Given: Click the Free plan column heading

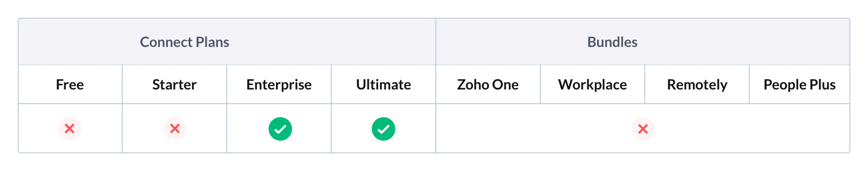Looking at the screenshot, I should (70, 85).
